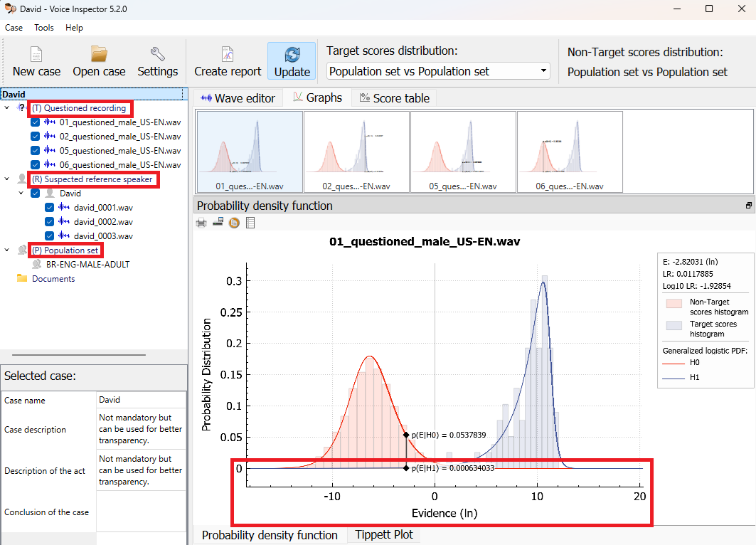Save the graph with the drive-and-disk icon
The height and width of the screenshot is (545, 756).
tap(218, 223)
